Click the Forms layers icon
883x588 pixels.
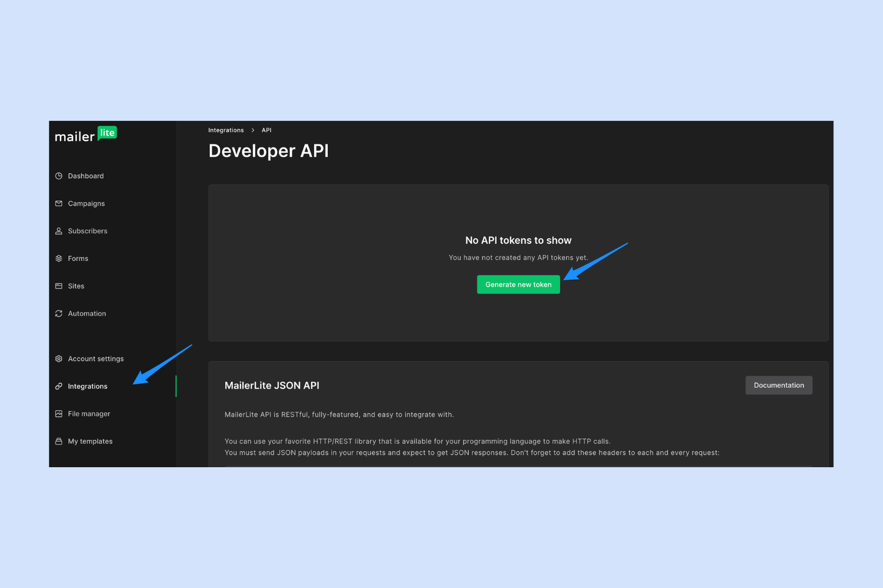pyautogui.click(x=58, y=259)
